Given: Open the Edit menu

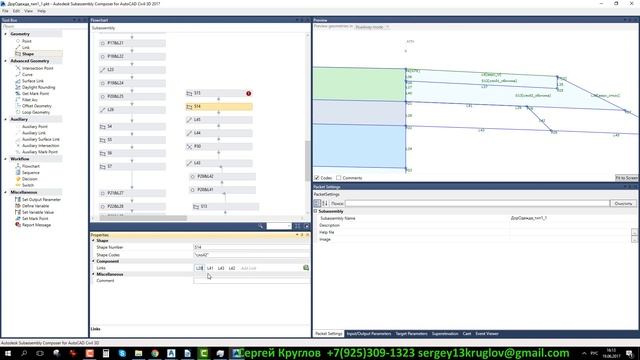Looking at the screenshot, I should (x=16, y=11).
